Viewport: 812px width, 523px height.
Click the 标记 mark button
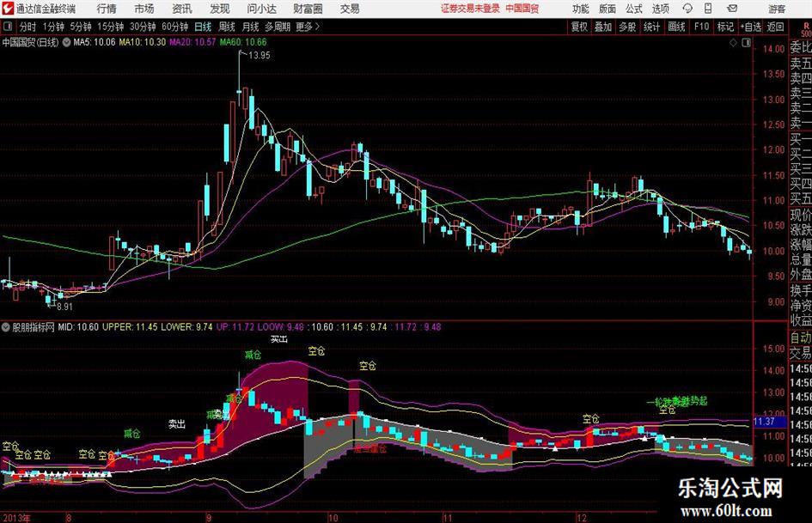pyautogui.click(x=725, y=27)
